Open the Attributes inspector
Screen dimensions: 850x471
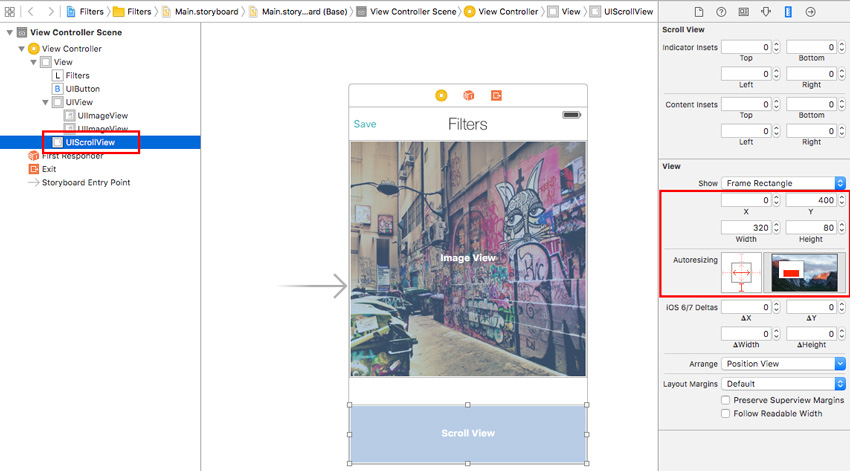tap(766, 11)
